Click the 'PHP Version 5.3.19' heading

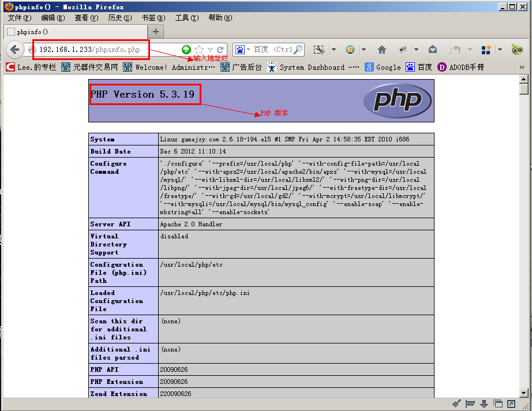pyautogui.click(x=142, y=94)
